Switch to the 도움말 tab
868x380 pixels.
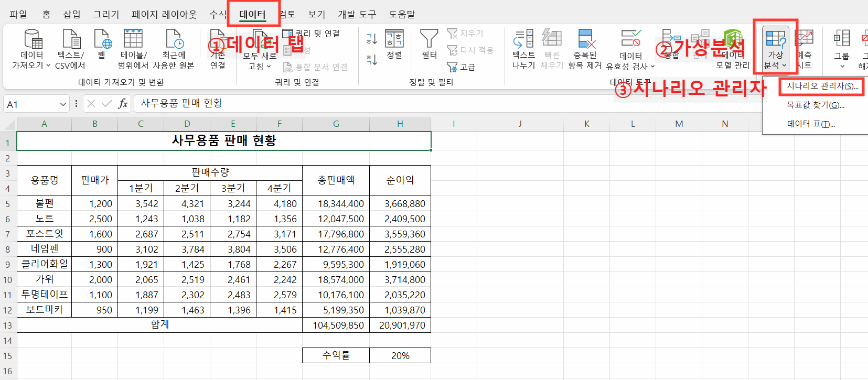[402, 14]
